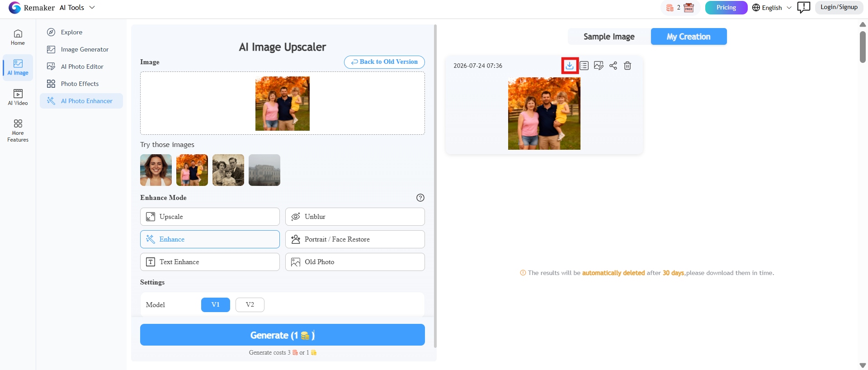The height and width of the screenshot is (370, 868).
Task: Select Text Enhance mode
Action: pyautogui.click(x=210, y=262)
